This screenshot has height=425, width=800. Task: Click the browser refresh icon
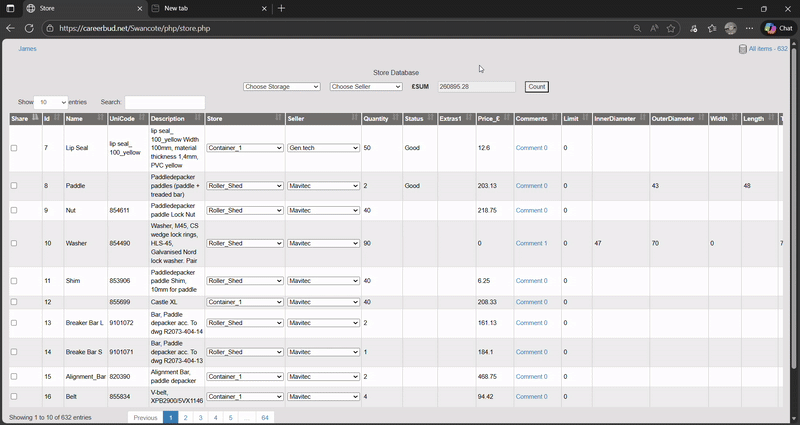29,28
